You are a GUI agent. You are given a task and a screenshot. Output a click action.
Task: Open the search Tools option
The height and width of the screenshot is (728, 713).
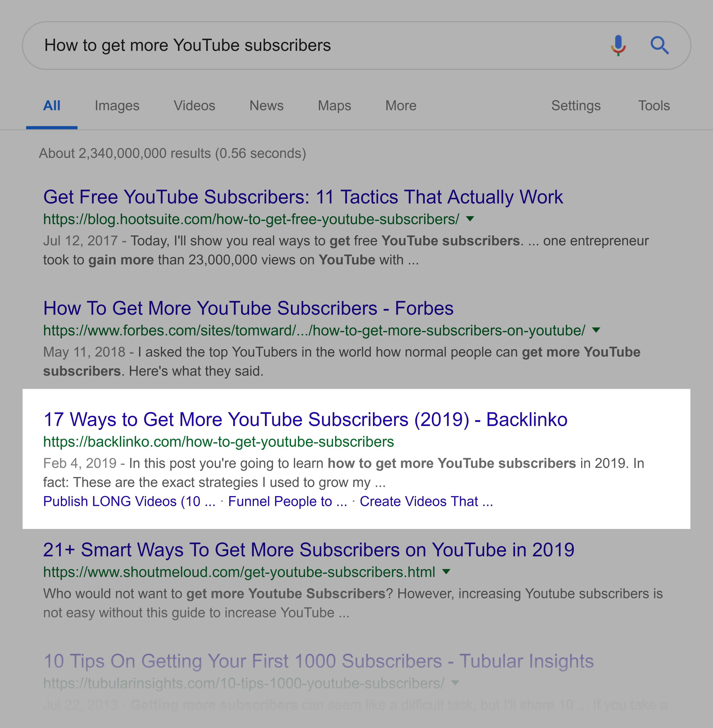tap(654, 106)
